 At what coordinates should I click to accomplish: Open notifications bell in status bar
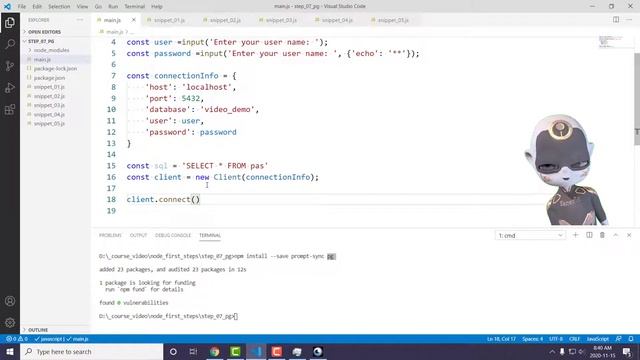pyautogui.click(x=631, y=339)
